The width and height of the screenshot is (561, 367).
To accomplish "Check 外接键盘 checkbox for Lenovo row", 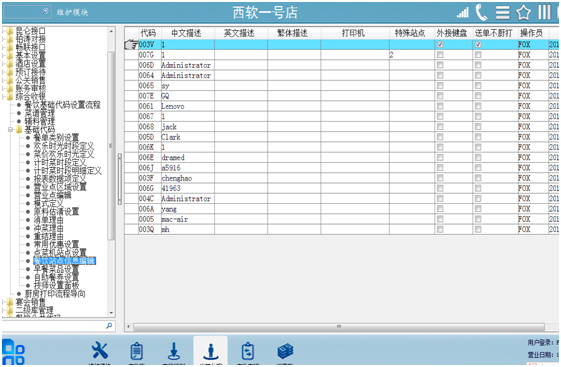I will click(x=440, y=106).
